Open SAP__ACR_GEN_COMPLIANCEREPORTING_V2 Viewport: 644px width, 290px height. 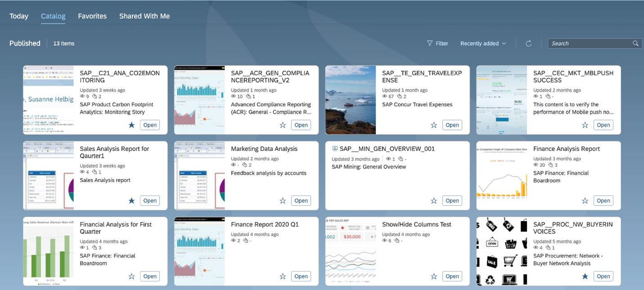point(301,125)
